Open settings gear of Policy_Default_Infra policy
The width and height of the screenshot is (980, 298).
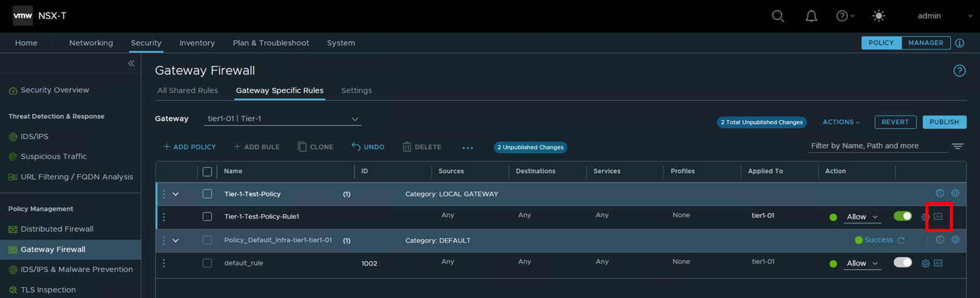[956, 240]
